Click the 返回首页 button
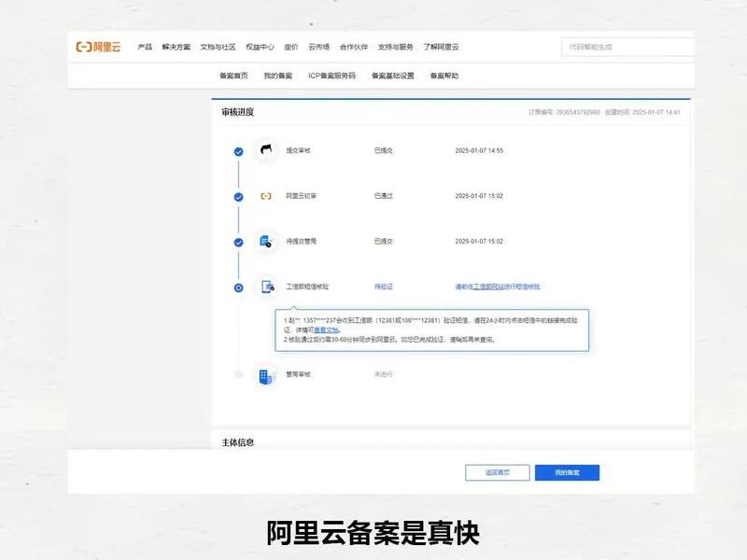747x560 pixels. coord(498,472)
